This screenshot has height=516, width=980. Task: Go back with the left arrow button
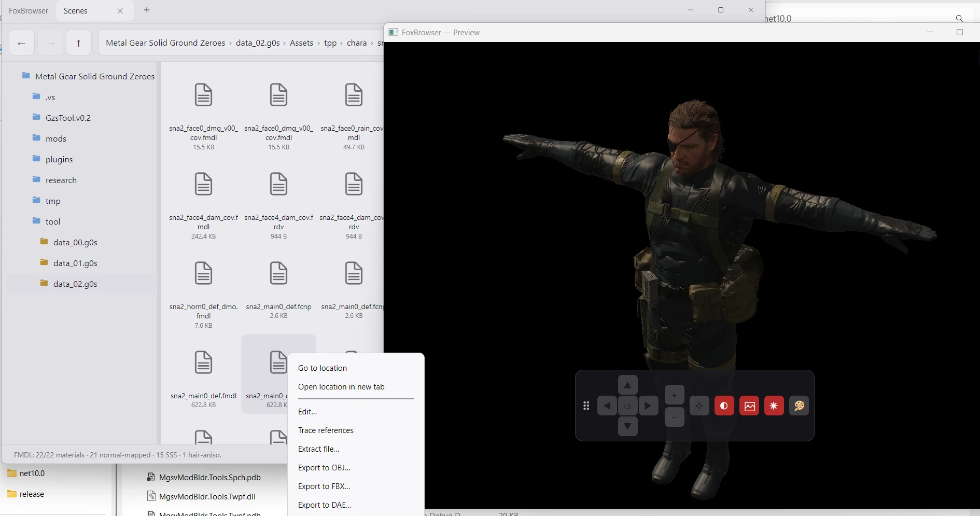tap(22, 43)
